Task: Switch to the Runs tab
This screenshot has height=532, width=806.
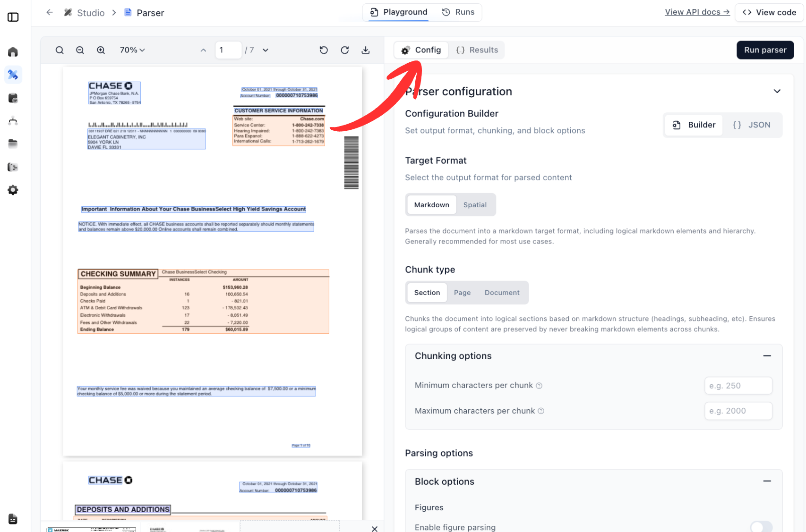Action: (x=458, y=12)
